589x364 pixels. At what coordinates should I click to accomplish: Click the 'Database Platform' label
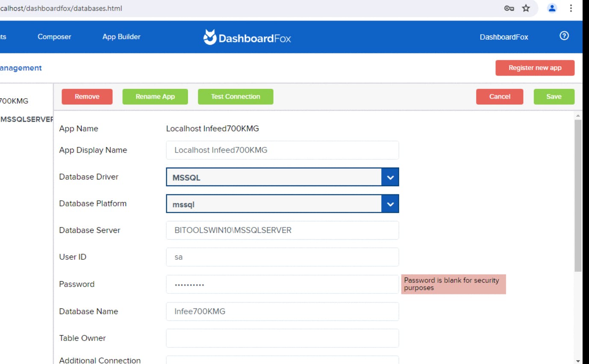click(93, 203)
